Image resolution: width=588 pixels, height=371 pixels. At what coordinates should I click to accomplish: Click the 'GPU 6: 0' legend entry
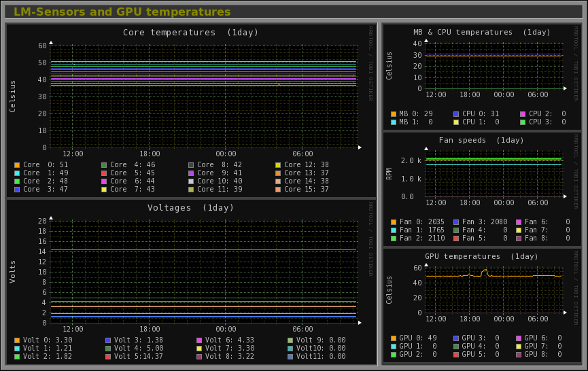pyautogui.click(x=539, y=338)
